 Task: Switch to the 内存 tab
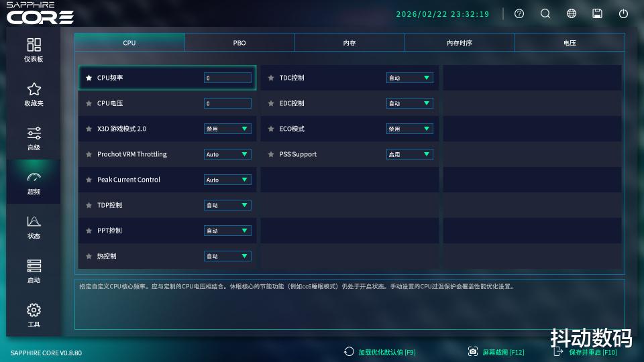coord(350,43)
